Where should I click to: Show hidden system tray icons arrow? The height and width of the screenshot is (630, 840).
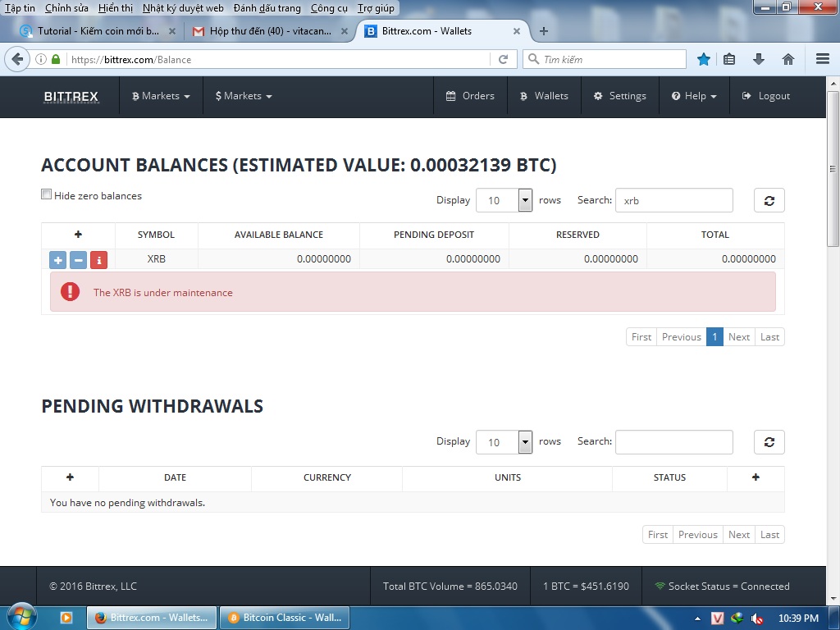coord(697,619)
